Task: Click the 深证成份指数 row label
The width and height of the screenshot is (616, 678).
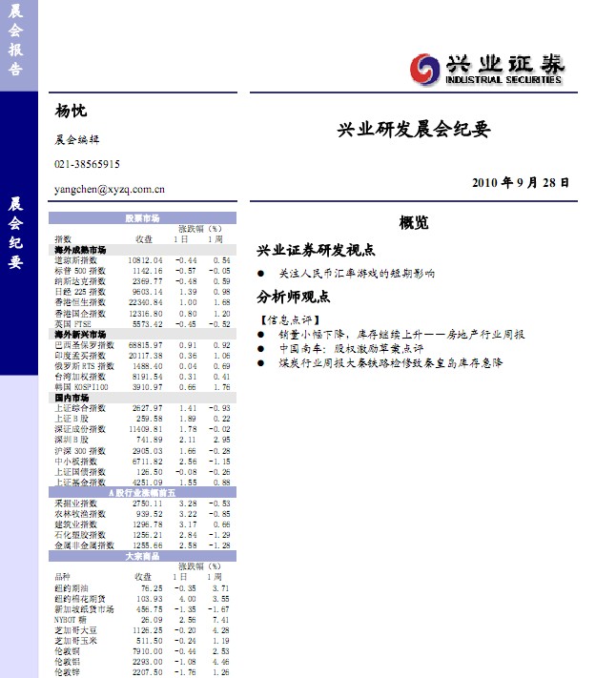Action: pos(80,429)
